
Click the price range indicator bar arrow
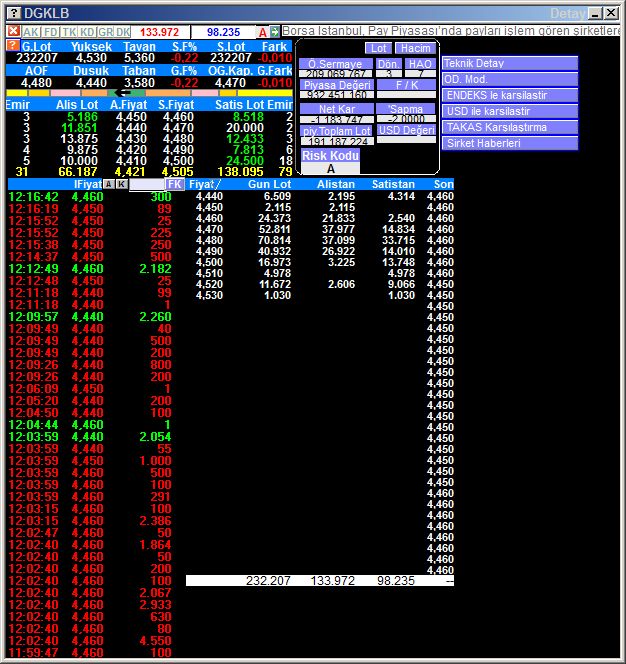tap(122, 93)
